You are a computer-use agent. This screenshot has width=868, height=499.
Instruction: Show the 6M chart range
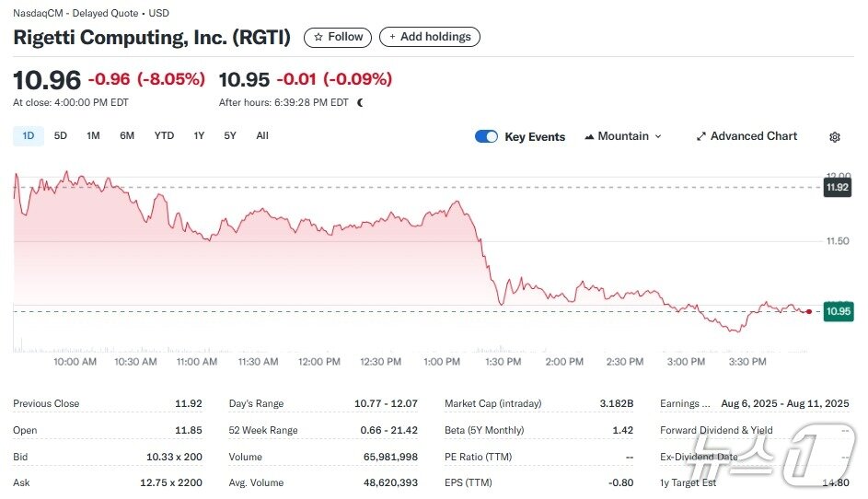click(x=127, y=135)
